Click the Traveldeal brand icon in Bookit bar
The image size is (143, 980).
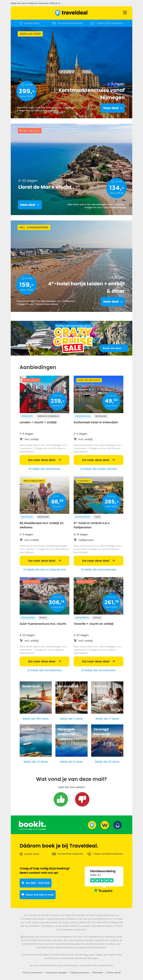92,825
